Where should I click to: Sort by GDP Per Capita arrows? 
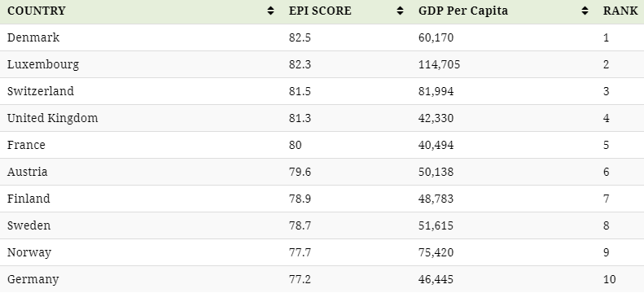pyautogui.click(x=585, y=11)
